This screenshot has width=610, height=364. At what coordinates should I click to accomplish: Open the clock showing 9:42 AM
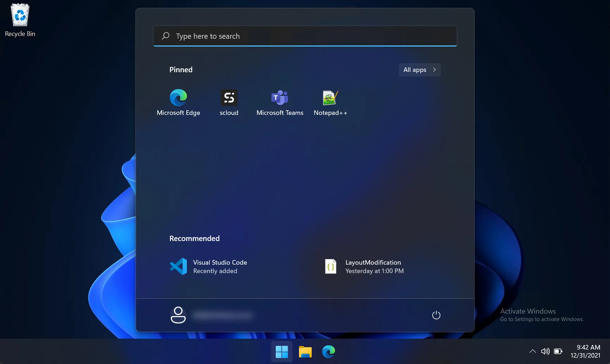click(588, 347)
